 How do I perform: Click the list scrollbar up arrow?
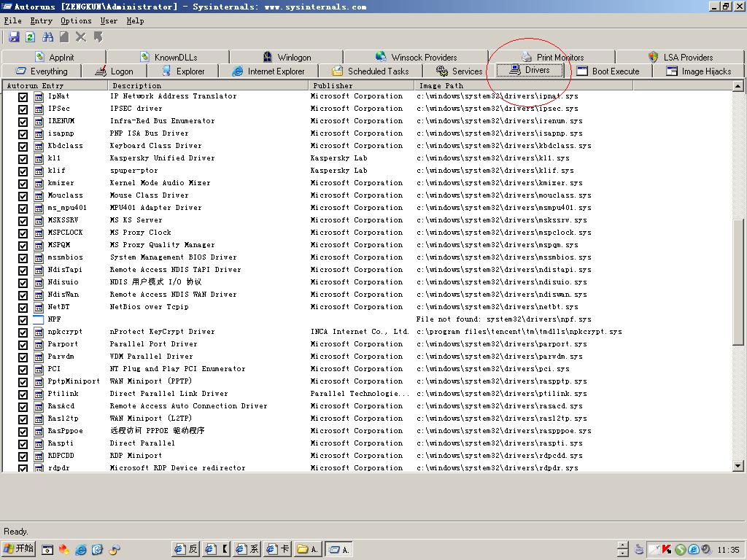738,86
